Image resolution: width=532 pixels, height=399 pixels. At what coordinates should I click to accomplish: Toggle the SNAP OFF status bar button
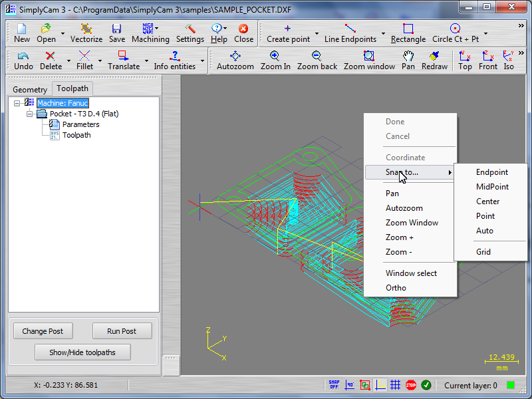(x=334, y=385)
